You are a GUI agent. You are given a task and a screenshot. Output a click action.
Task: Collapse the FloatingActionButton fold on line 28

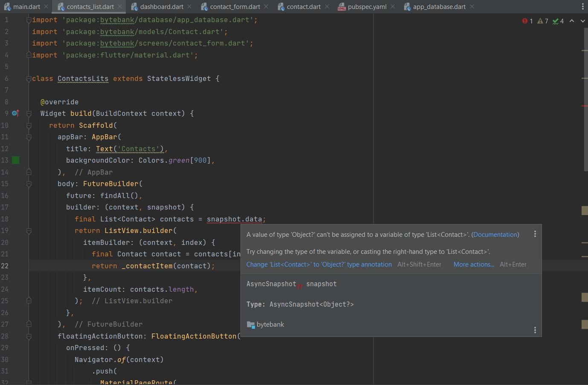coord(29,336)
